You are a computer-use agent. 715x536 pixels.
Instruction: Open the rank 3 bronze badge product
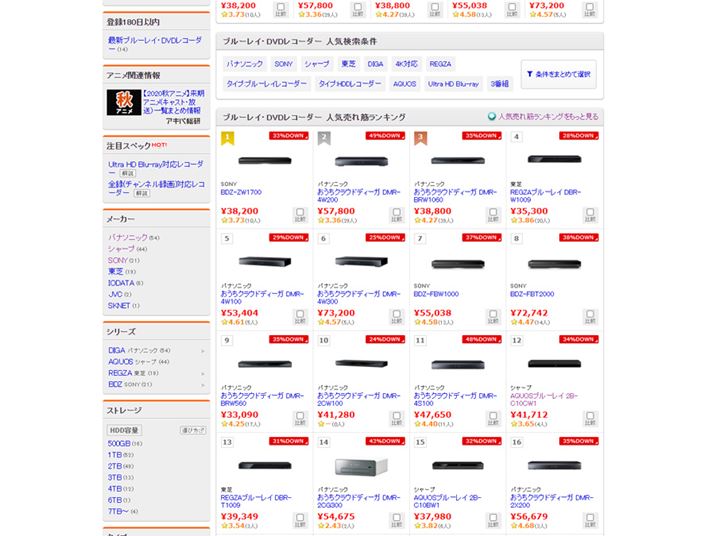[420, 138]
